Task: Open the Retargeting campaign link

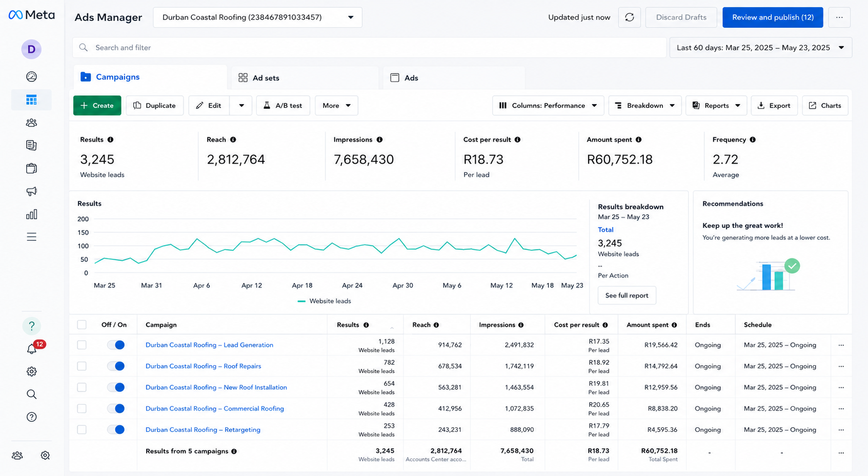Action: [x=203, y=430]
